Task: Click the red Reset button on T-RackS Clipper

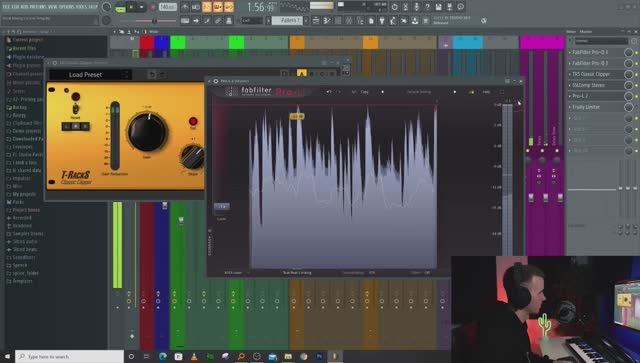Action: coord(193,121)
